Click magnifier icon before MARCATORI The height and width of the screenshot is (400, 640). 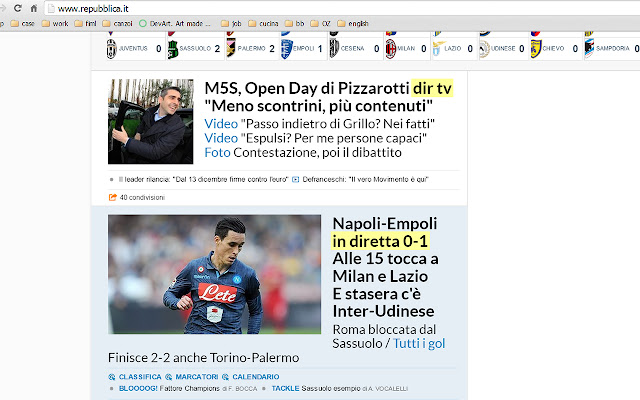(x=169, y=377)
